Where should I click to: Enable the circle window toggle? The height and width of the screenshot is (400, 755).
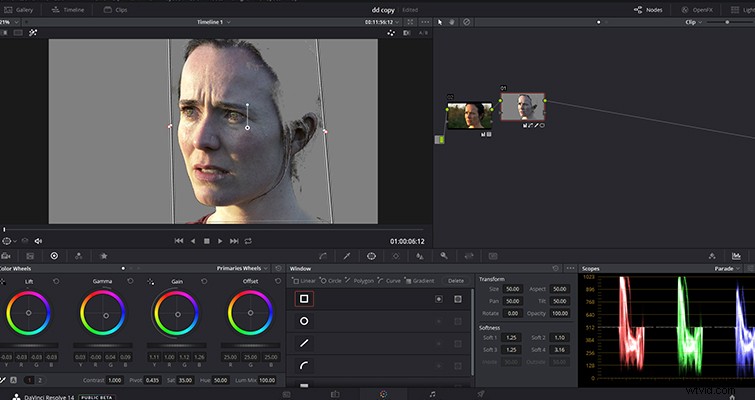pyautogui.click(x=304, y=321)
